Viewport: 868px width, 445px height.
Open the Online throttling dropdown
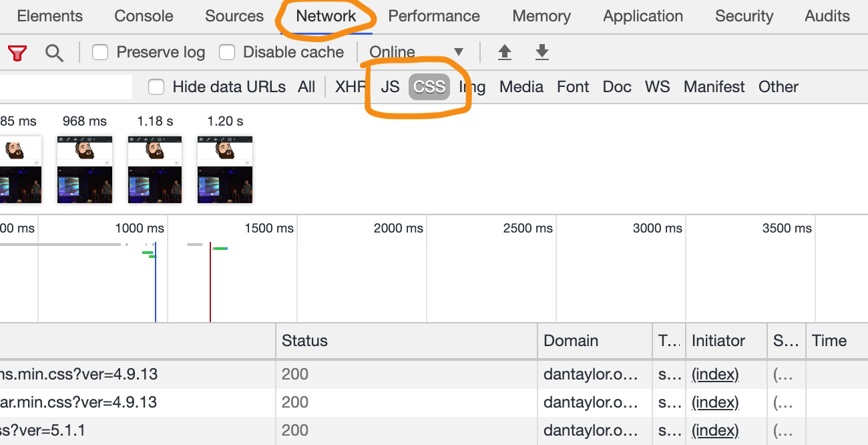tap(416, 52)
